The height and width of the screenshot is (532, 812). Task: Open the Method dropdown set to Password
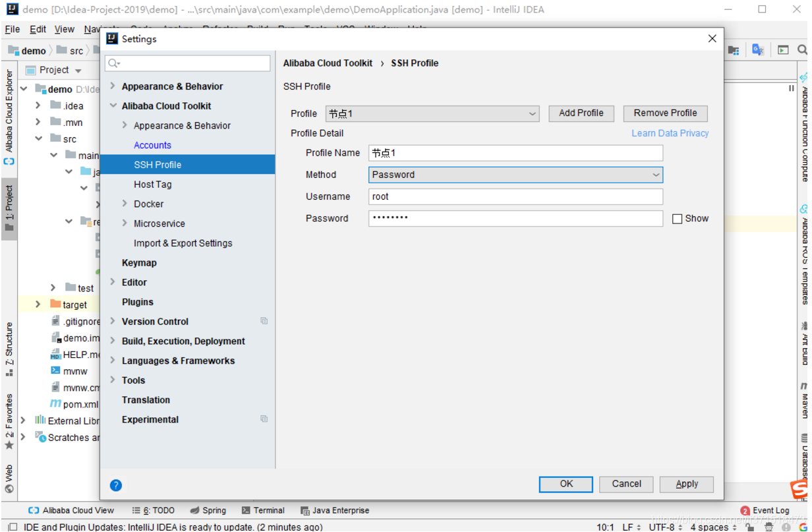pos(515,175)
